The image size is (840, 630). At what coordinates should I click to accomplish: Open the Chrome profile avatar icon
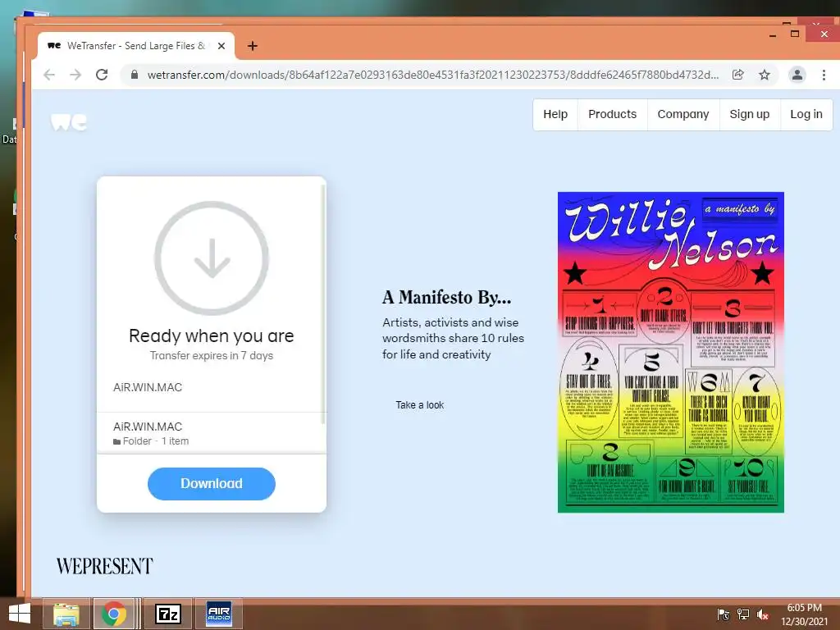(x=797, y=75)
